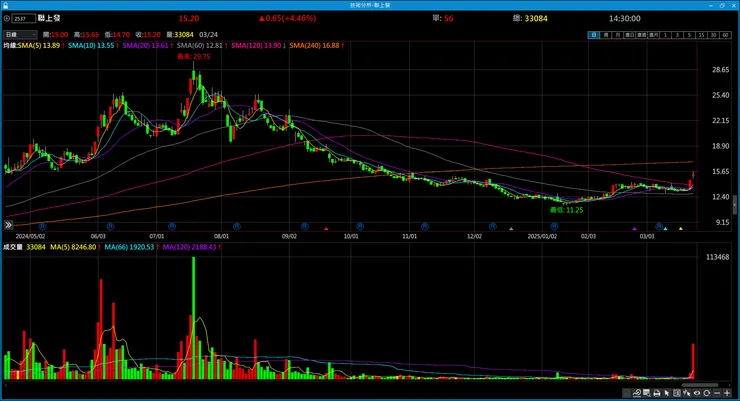Select the 週 weekly period button
The image size is (740, 401).
point(606,35)
